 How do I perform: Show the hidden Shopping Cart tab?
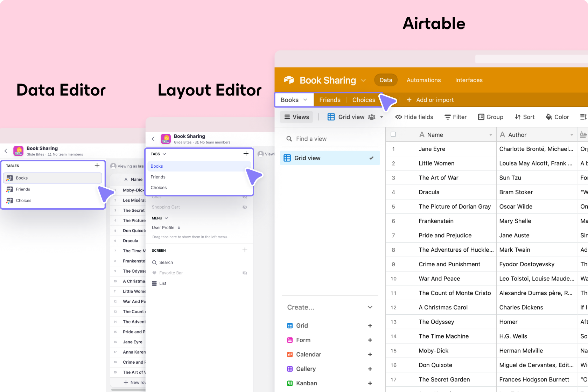[245, 207]
